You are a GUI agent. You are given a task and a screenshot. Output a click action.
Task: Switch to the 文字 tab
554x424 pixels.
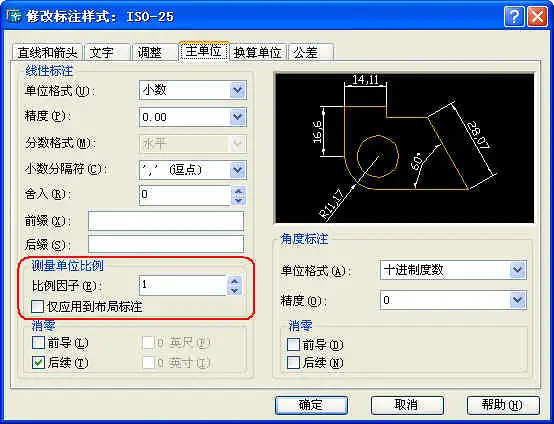point(106,53)
